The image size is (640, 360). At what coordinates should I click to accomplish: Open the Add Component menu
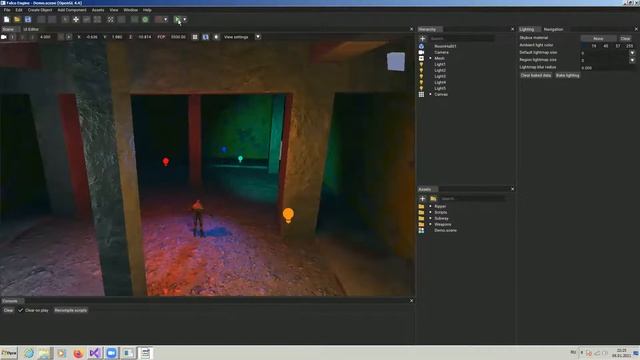tap(72, 10)
